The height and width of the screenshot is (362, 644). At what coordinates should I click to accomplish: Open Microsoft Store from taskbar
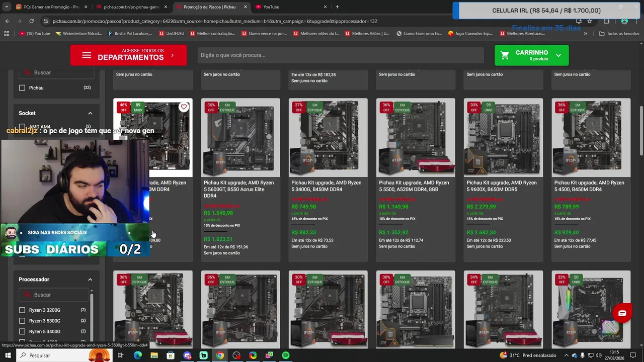[x=171, y=355]
